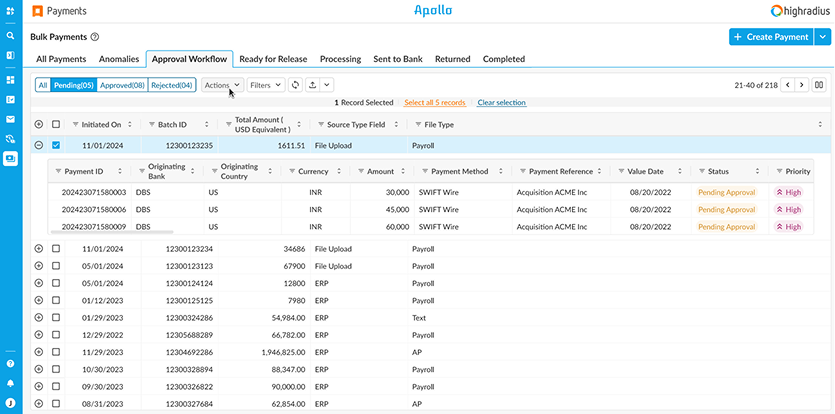Open notifications bell in sidebar
This screenshot has height=414, width=835.
(x=10, y=383)
